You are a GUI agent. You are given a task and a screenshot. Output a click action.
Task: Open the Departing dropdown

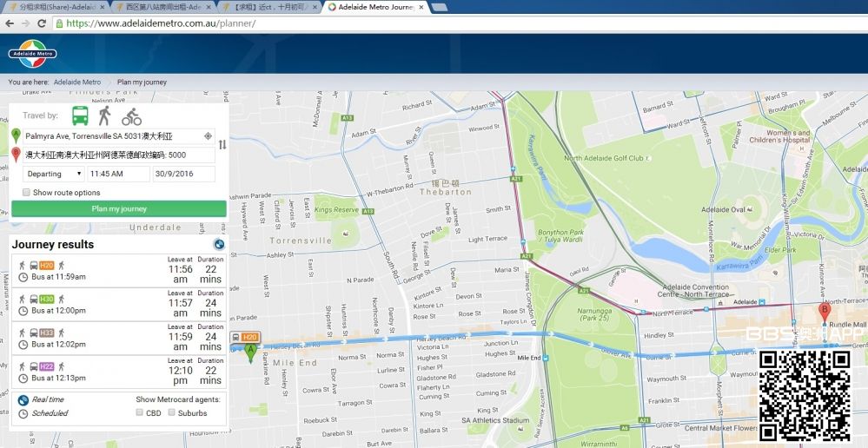(x=53, y=174)
